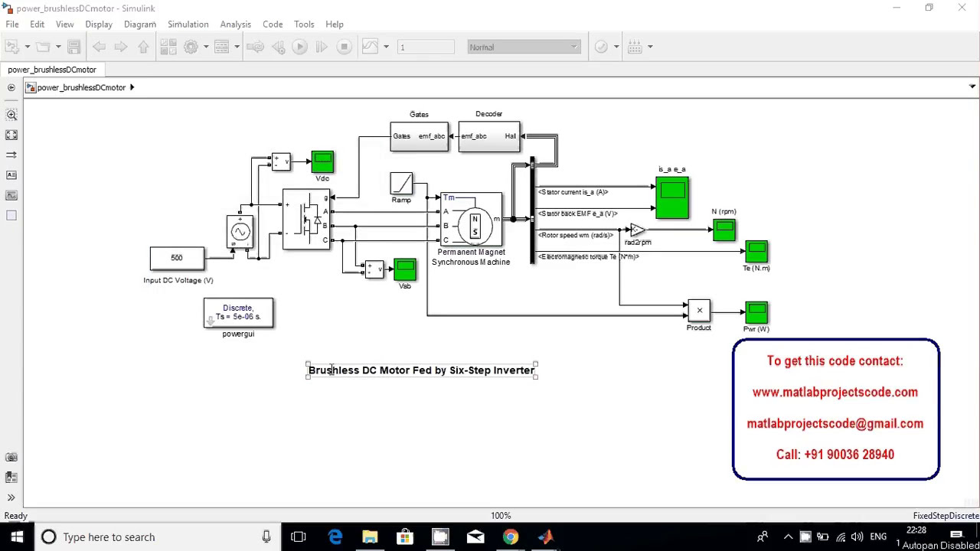
Task: Open the Help menu
Action: coord(335,24)
